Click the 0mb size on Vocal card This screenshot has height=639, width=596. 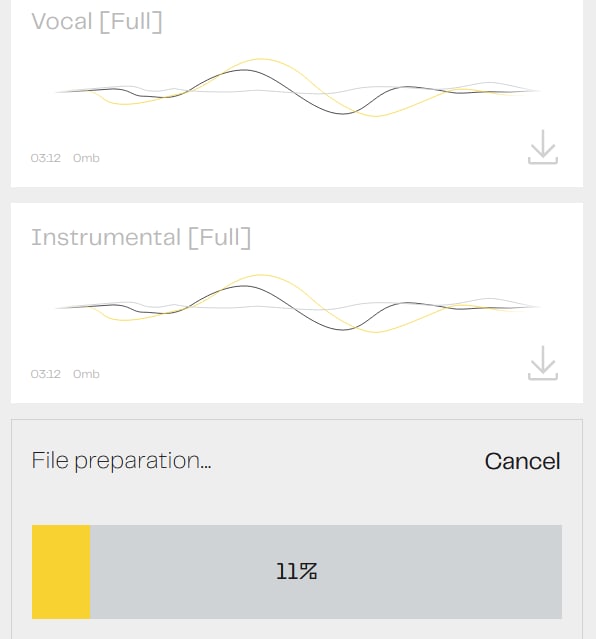86,158
